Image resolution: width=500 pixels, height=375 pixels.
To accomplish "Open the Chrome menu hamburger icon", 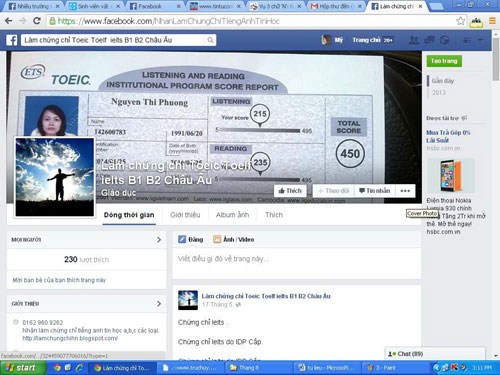I will click(492, 21).
